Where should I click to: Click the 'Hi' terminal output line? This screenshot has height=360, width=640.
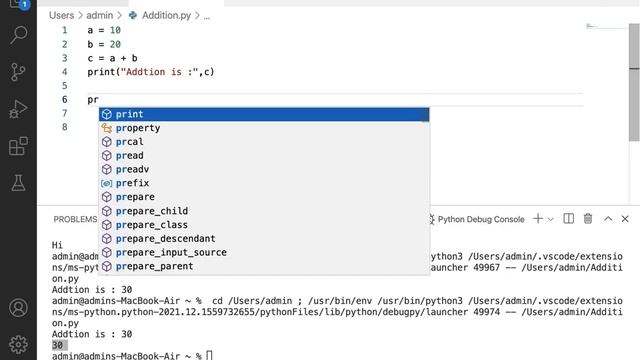[x=57, y=245]
